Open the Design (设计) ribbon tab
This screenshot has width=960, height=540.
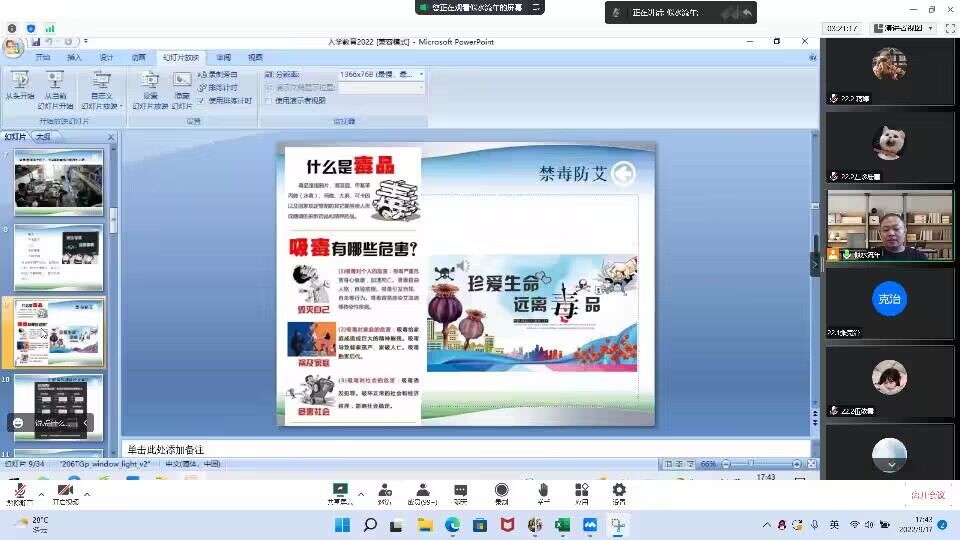tap(106, 57)
